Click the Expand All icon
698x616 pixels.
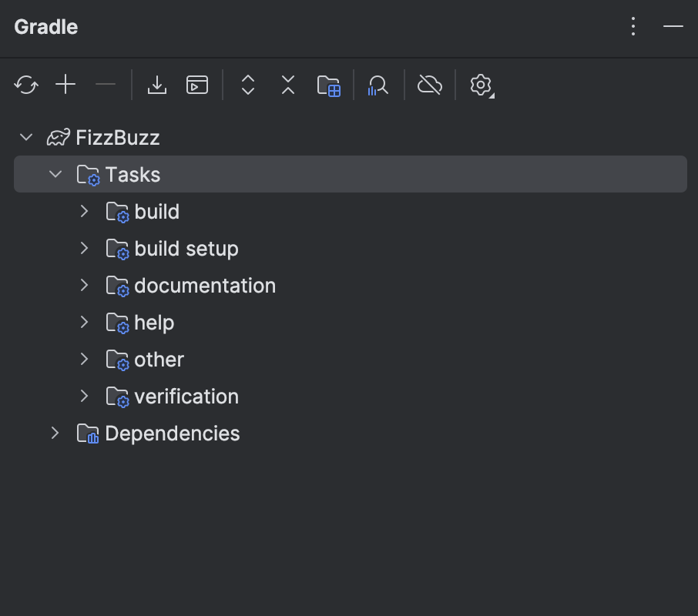point(247,85)
